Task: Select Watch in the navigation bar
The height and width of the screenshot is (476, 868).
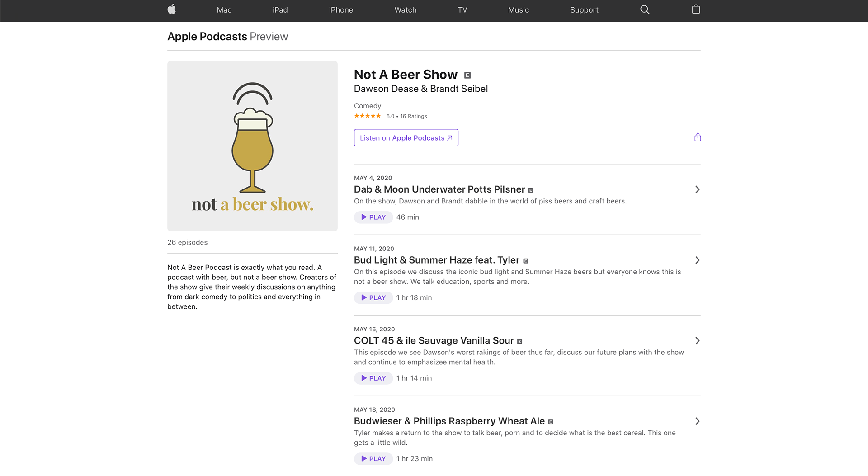Action: [x=406, y=10]
